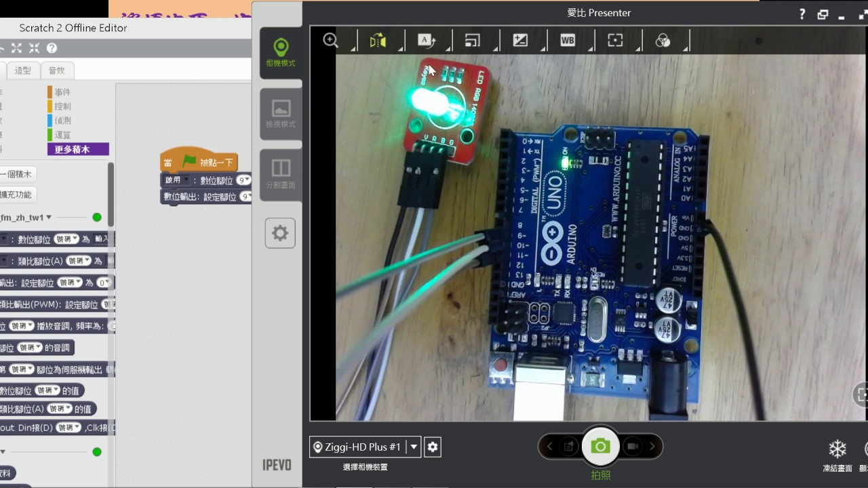The height and width of the screenshot is (488, 868).
Task: Click the 凍結畫面 freeze label
Action: 837,468
